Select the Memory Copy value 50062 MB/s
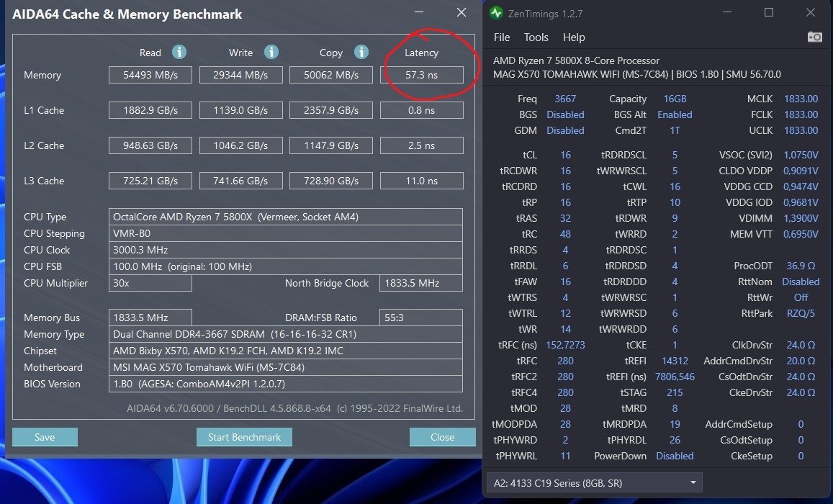The width and height of the screenshot is (833, 504). coord(331,75)
